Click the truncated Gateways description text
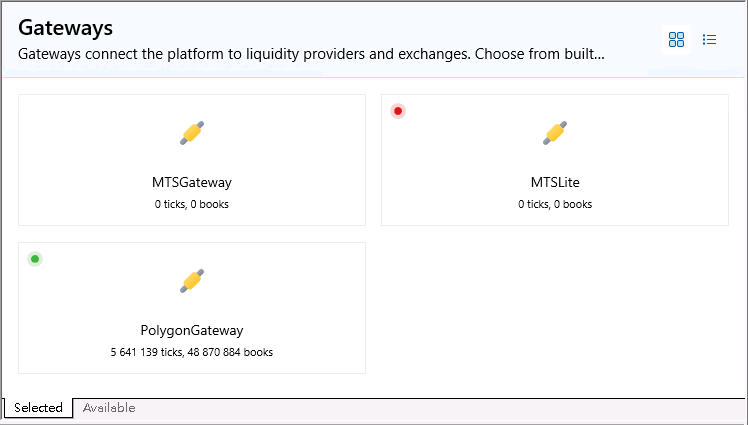 tap(311, 54)
